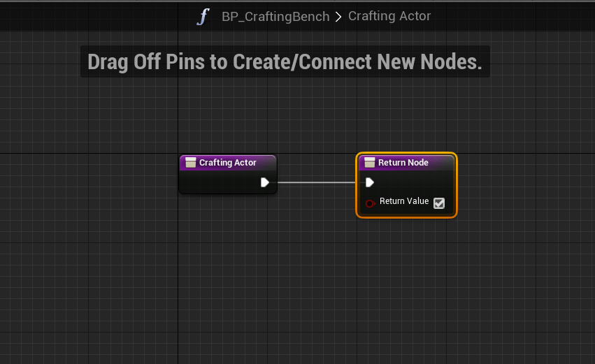Click the function icon in the breadcrumb
Viewport: 595px width, 364px height.
coord(203,17)
